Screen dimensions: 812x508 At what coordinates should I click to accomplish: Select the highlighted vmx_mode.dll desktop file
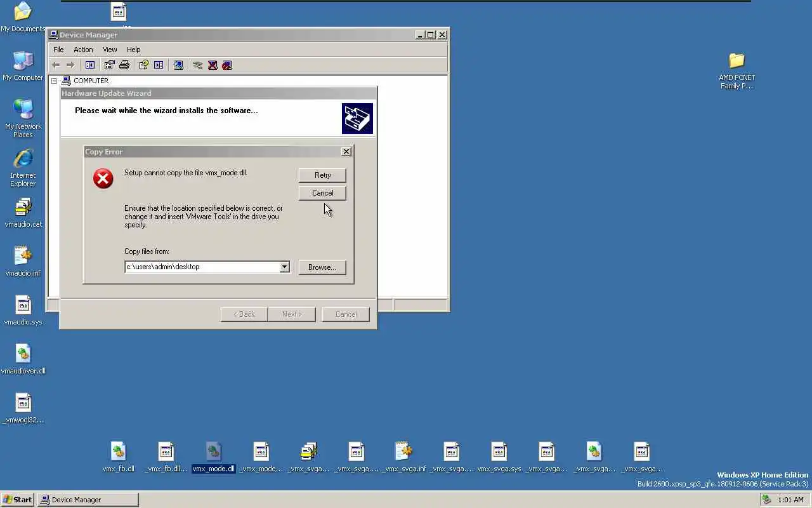(x=214, y=457)
